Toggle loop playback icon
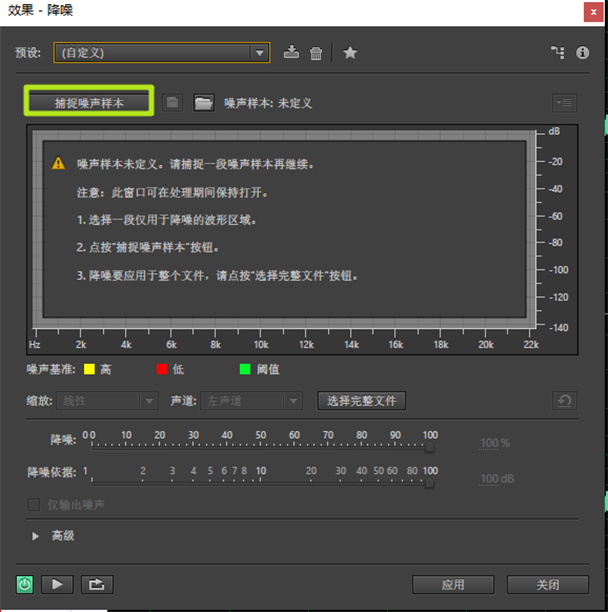The height and width of the screenshot is (612, 608). tap(97, 584)
